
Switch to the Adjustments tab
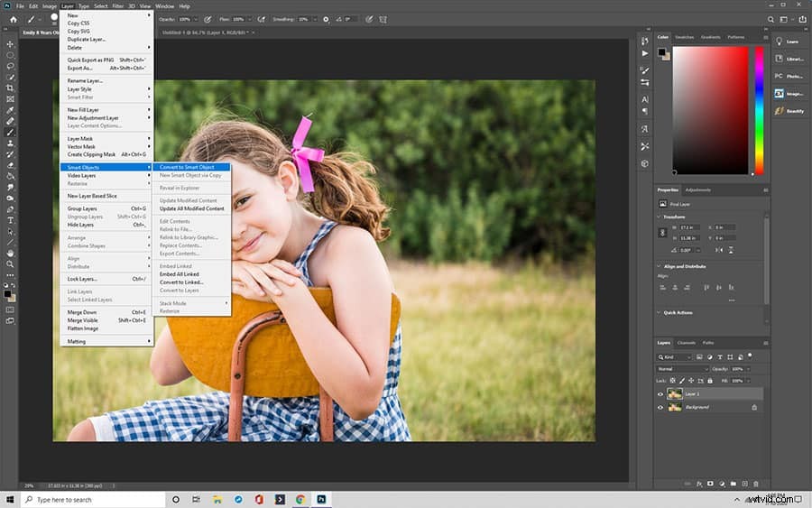pos(698,190)
